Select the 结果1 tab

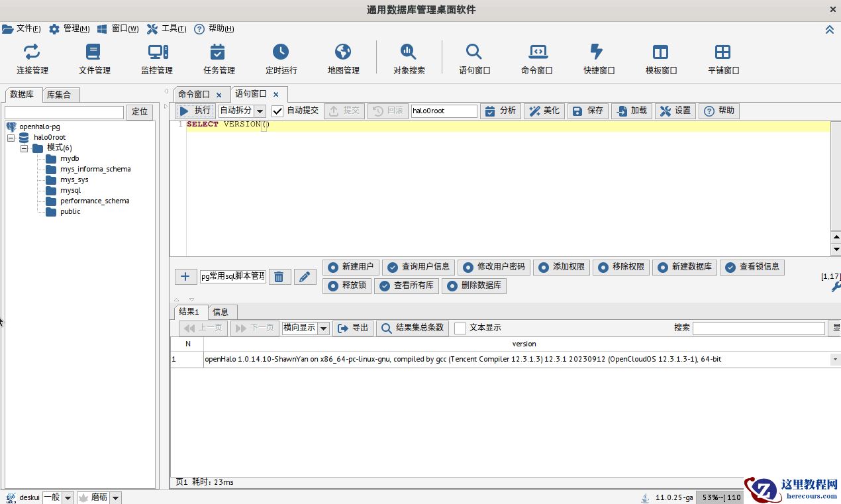click(x=189, y=311)
